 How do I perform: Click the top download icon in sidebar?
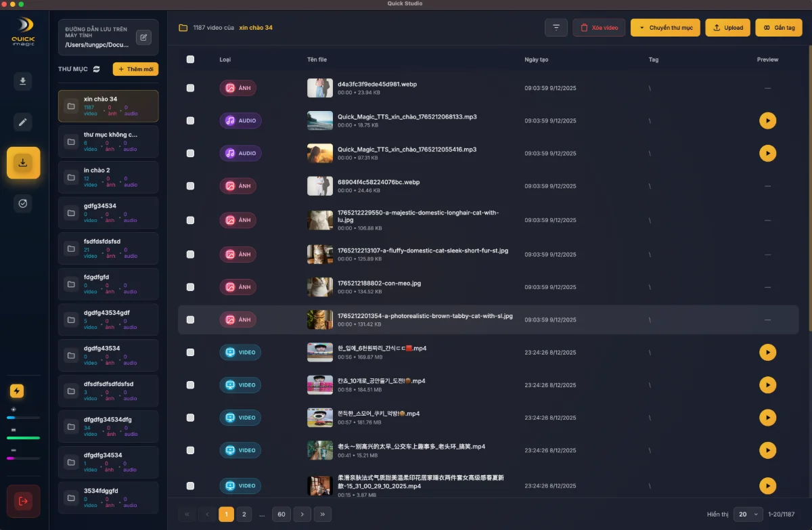(23, 82)
